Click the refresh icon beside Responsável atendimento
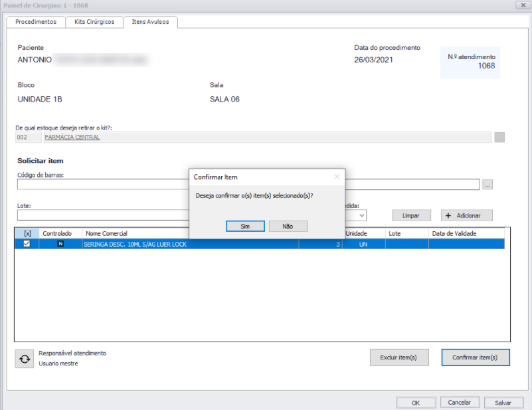This screenshot has height=410, width=532. point(25,358)
